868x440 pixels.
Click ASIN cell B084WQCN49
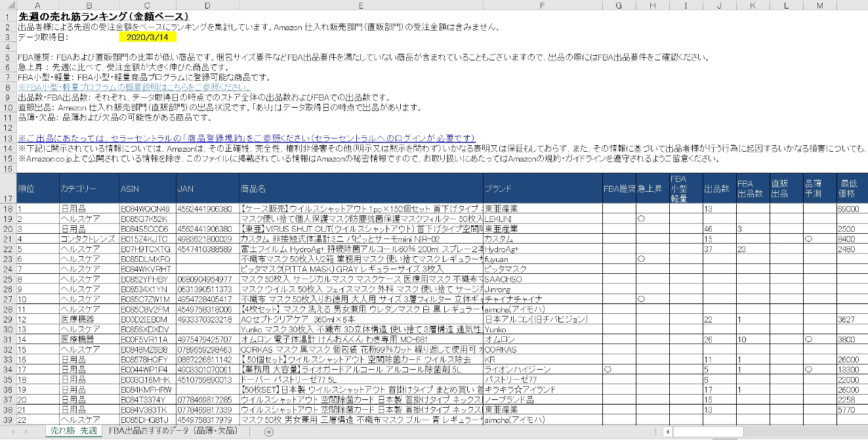[147, 209]
